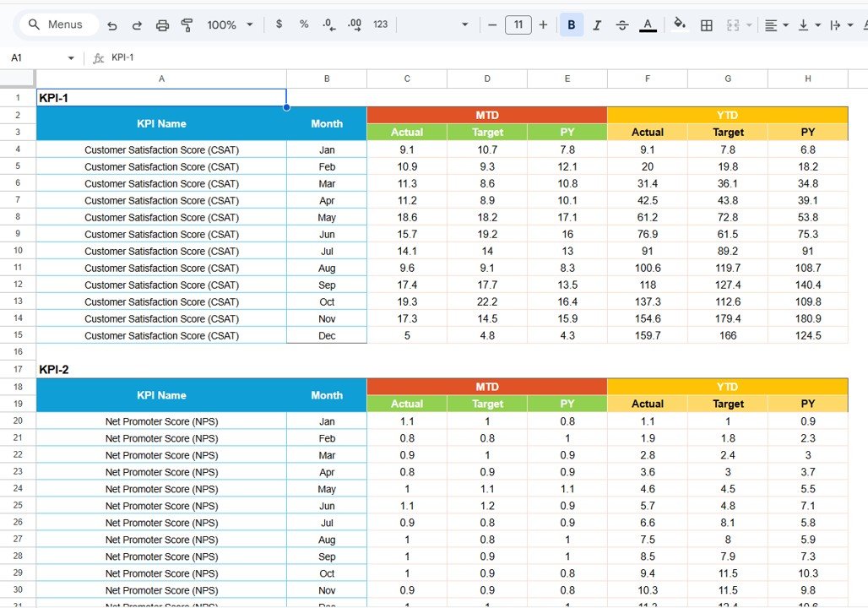Redo the last action
The height and width of the screenshot is (608, 868).
pyautogui.click(x=137, y=24)
